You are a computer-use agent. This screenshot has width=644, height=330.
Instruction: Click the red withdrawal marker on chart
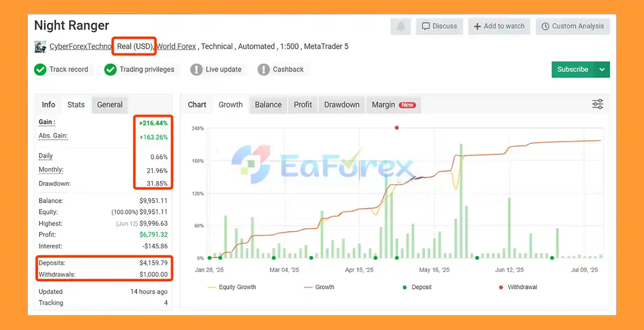tap(397, 128)
